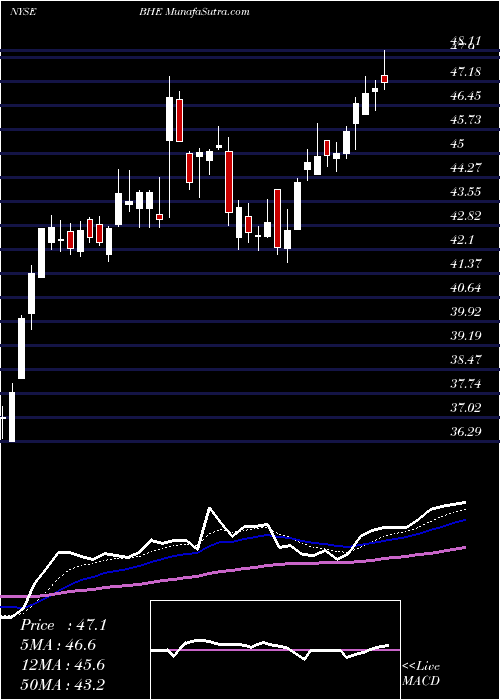Select the 38.47 price axis label
Viewport: 500px width, 700px height.
[x=466, y=359]
